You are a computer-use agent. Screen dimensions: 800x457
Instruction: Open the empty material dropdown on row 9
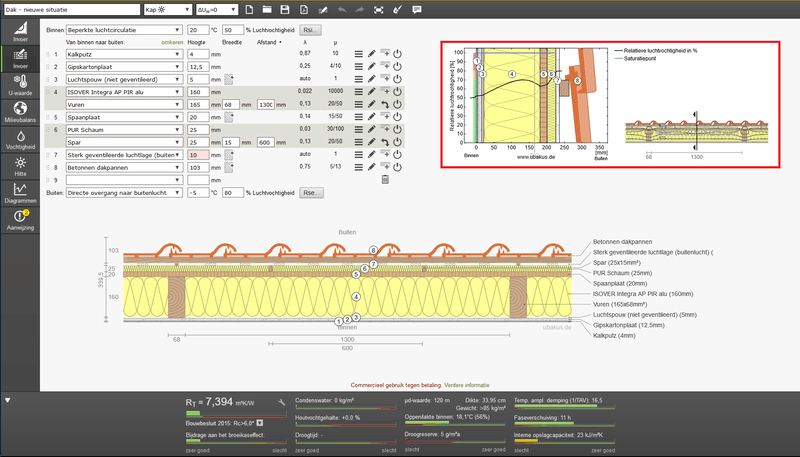pos(124,180)
